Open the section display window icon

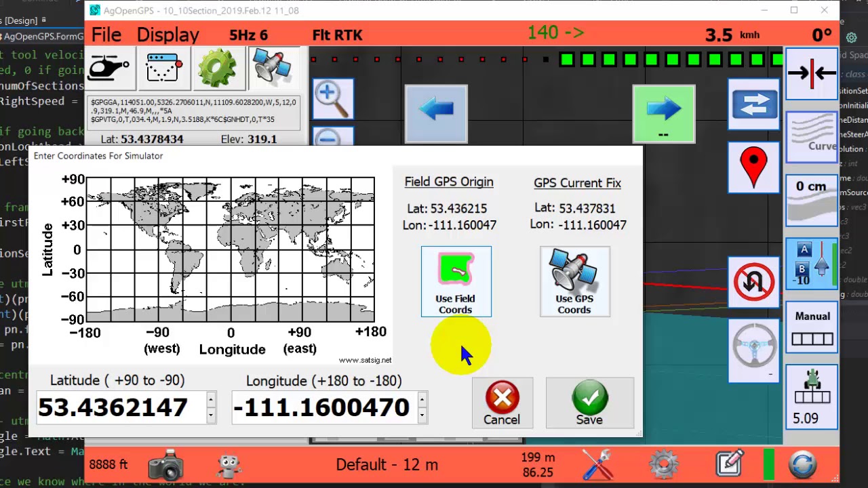click(x=164, y=68)
